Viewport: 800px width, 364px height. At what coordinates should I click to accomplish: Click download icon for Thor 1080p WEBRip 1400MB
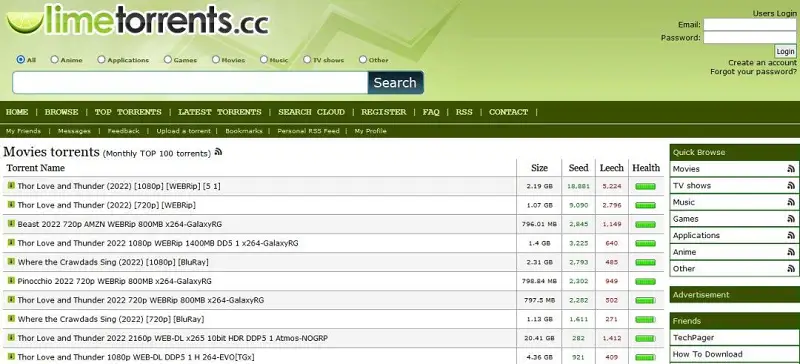11,242
